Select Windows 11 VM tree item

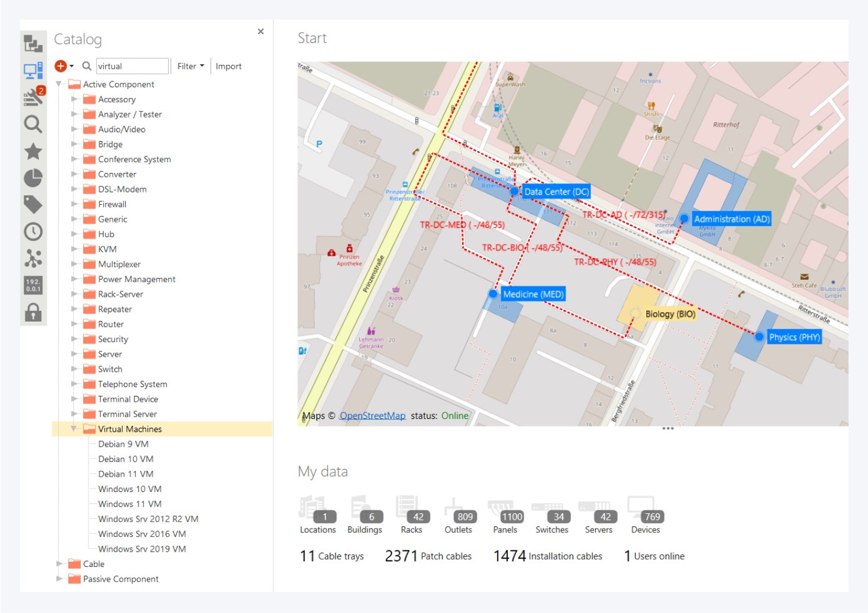[x=130, y=504]
